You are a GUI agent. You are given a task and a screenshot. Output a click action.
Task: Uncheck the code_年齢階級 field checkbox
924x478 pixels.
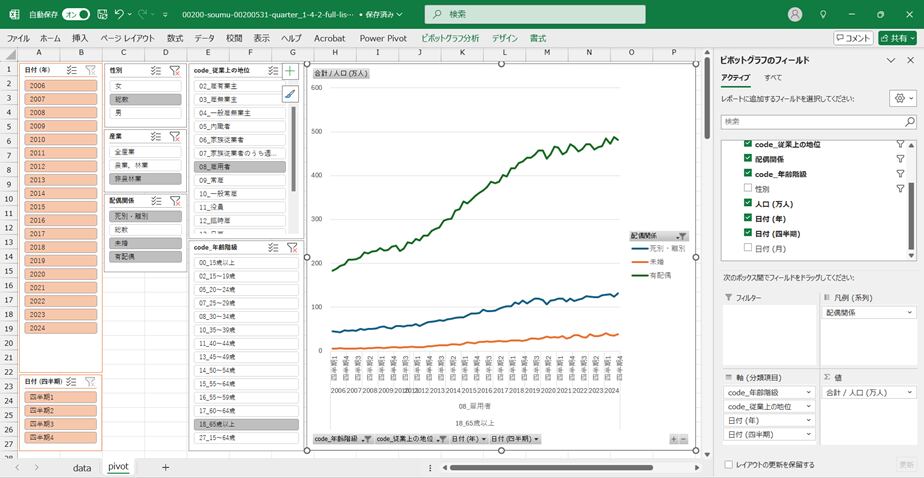[748, 173]
